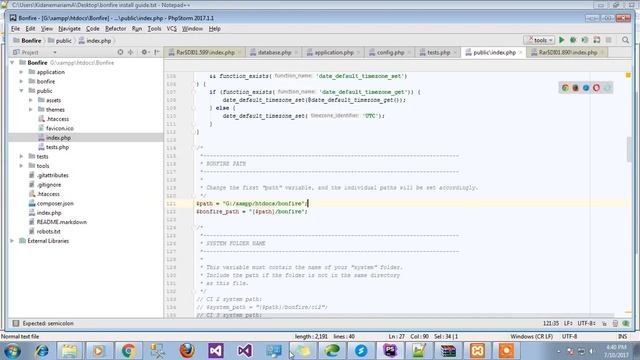Switch to the config.php tab
This screenshot has width=640, height=360.
(x=390, y=52)
